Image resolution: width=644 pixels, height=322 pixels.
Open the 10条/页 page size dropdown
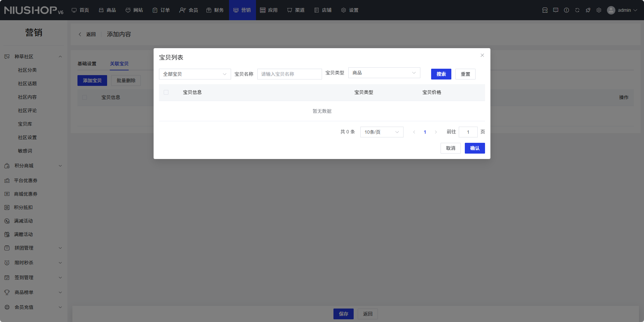[x=382, y=132]
